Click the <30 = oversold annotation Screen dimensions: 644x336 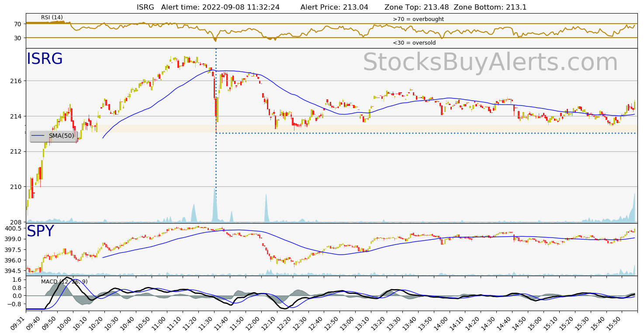pos(414,43)
